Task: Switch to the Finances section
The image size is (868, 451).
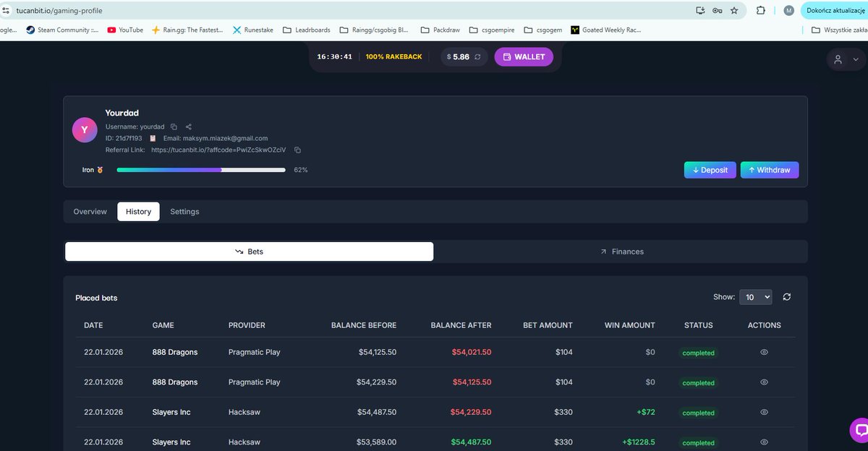Action: click(621, 252)
